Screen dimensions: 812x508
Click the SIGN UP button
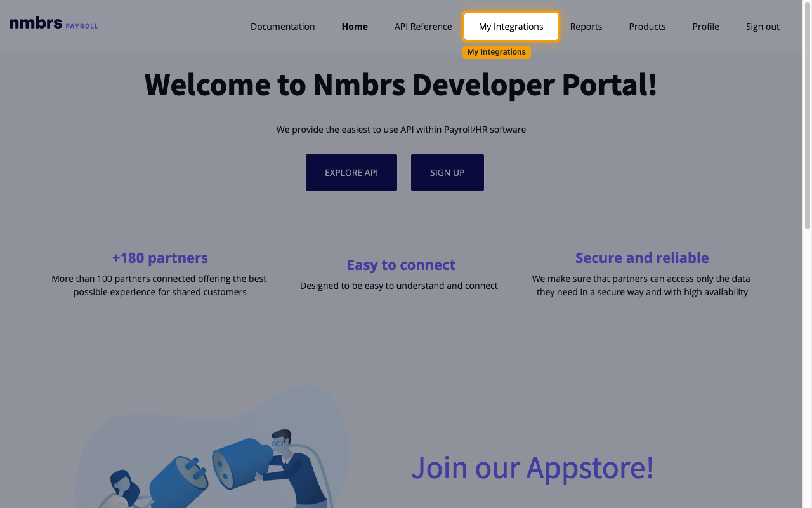coord(447,173)
